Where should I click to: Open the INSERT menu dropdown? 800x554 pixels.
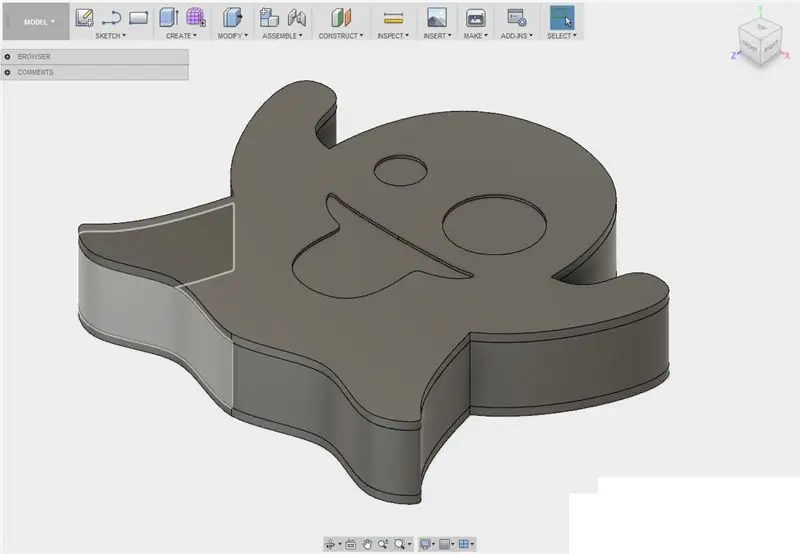click(x=437, y=36)
